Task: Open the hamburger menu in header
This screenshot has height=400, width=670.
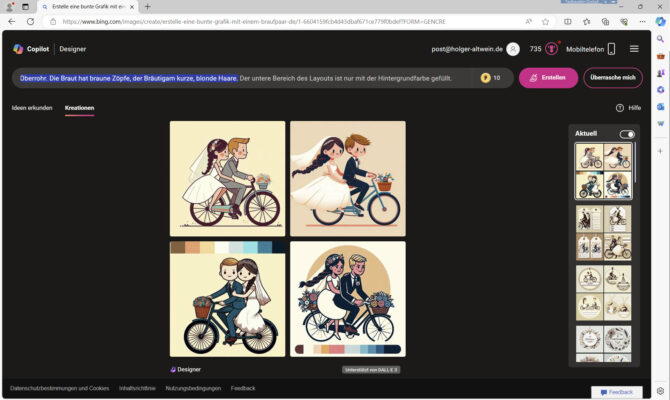Action: (x=634, y=48)
